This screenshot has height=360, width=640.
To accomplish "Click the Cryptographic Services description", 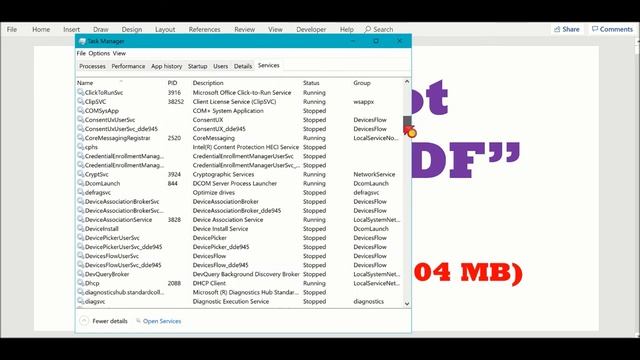I will 223,174.
